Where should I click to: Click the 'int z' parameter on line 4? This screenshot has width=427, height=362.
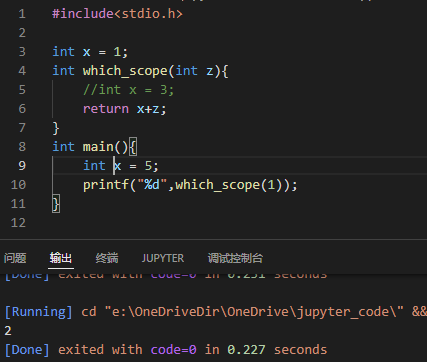click(x=194, y=71)
